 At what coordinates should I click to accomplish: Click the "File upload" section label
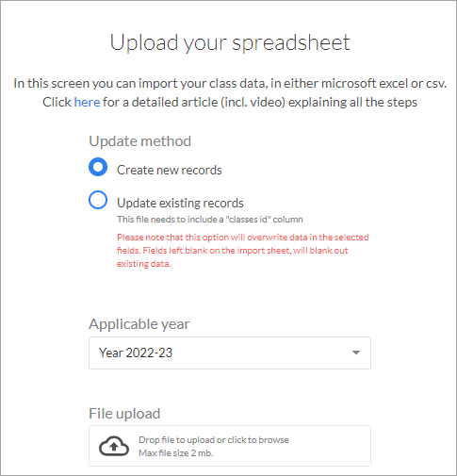(x=124, y=414)
